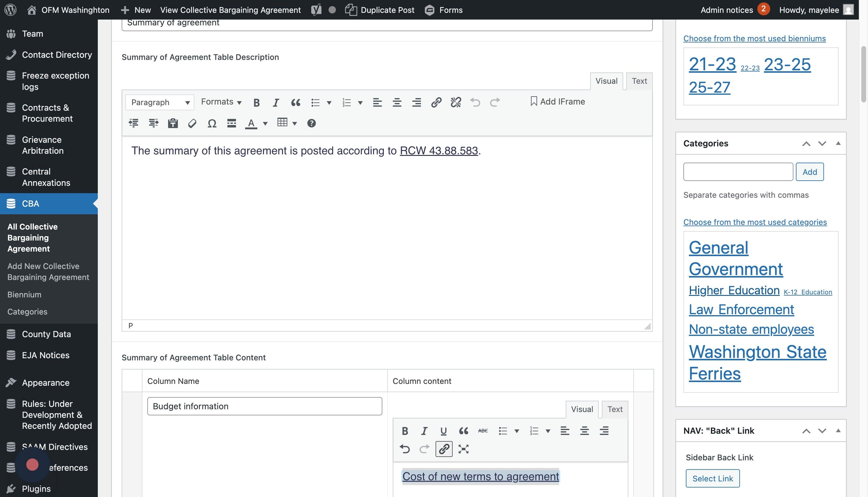The height and width of the screenshot is (497, 868).
Task: Open the Paragraph format dropdown
Action: pos(160,102)
